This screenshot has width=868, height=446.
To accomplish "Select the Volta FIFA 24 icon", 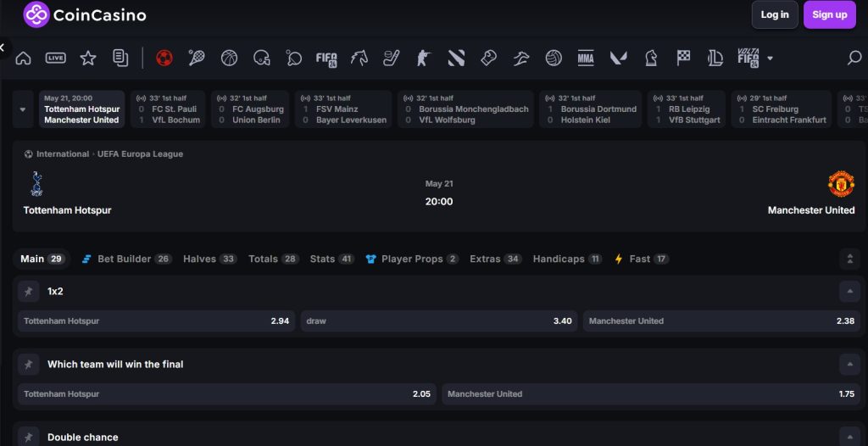I will (x=748, y=58).
